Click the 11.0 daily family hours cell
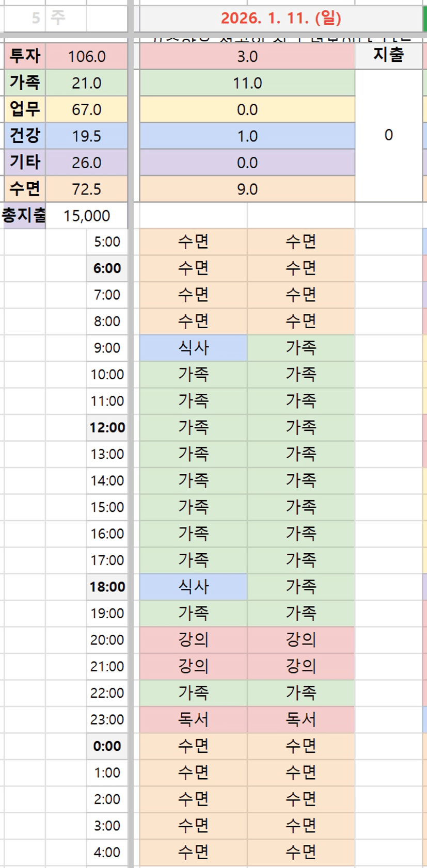Viewport: 427px width, 868px height. coord(247,83)
